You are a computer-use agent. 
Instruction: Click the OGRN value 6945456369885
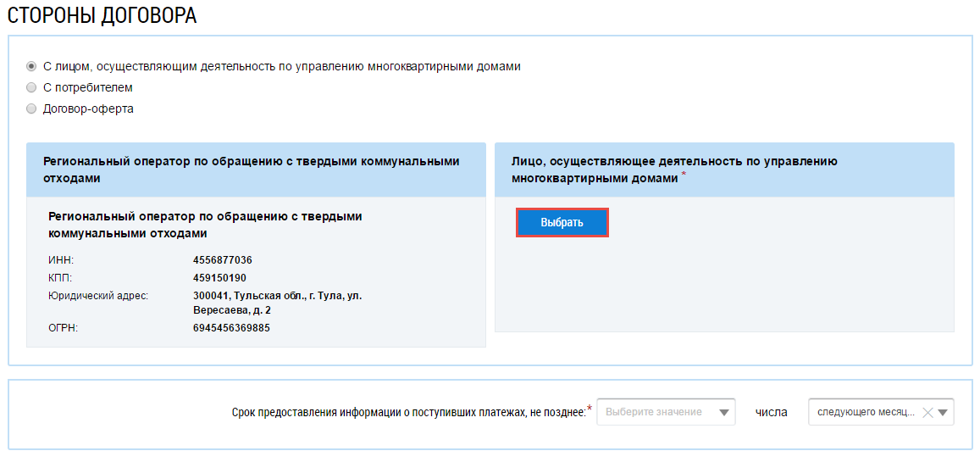(x=231, y=328)
